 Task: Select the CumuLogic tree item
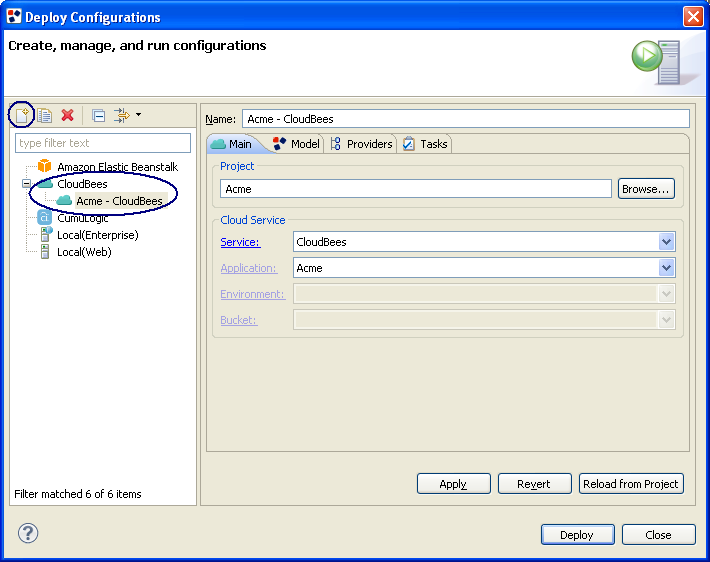click(x=82, y=218)
